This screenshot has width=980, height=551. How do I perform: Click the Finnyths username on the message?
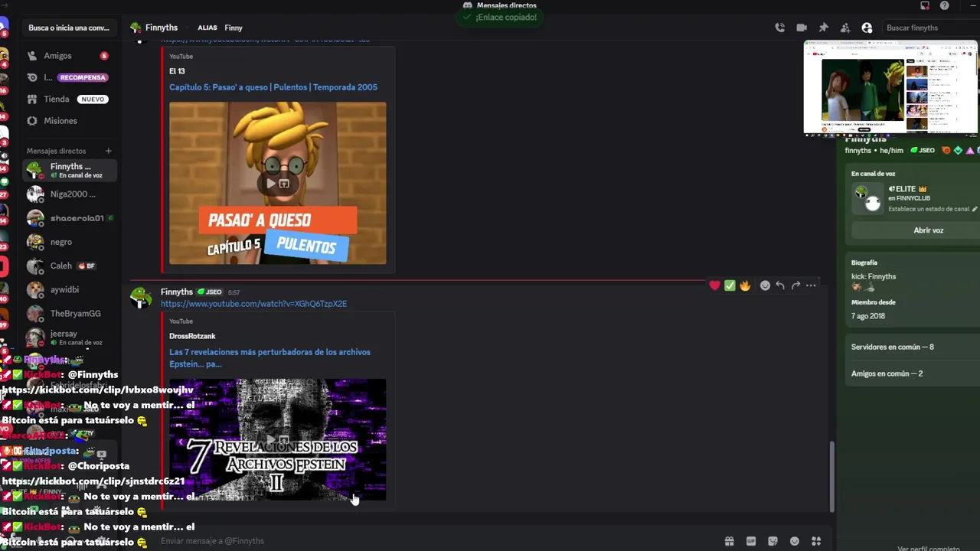tap(177, 292)
